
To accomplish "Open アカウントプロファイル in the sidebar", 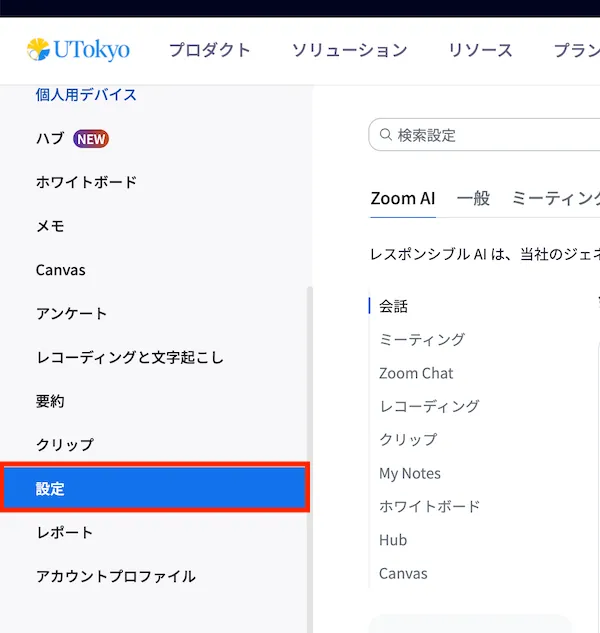I will point(115,576).
